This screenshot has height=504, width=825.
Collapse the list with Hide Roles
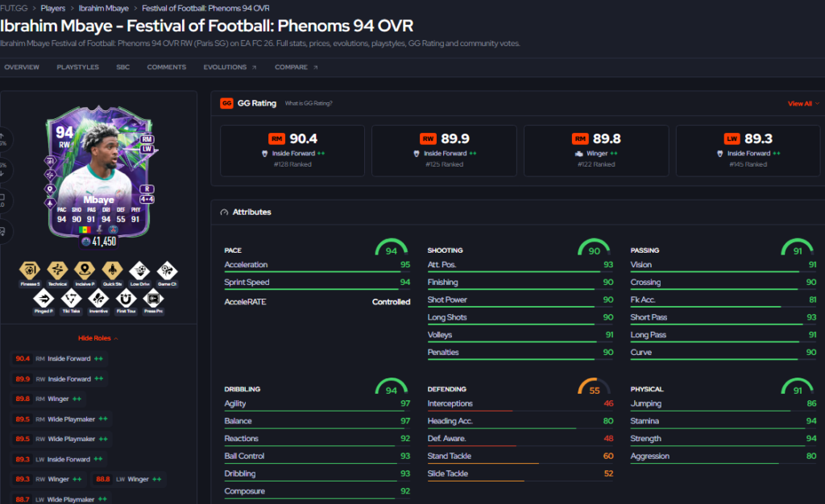(x=97, y=338)
